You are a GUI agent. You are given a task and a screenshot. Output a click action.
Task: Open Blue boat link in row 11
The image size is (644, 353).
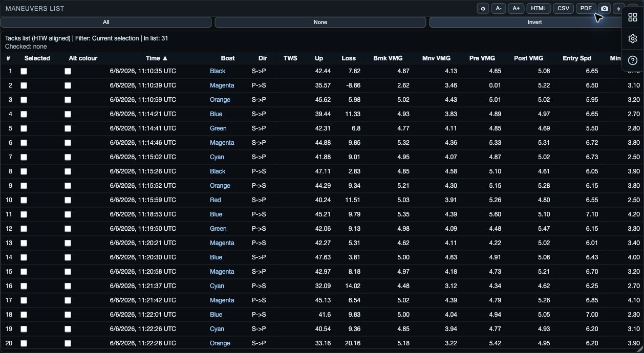(216, 214)
